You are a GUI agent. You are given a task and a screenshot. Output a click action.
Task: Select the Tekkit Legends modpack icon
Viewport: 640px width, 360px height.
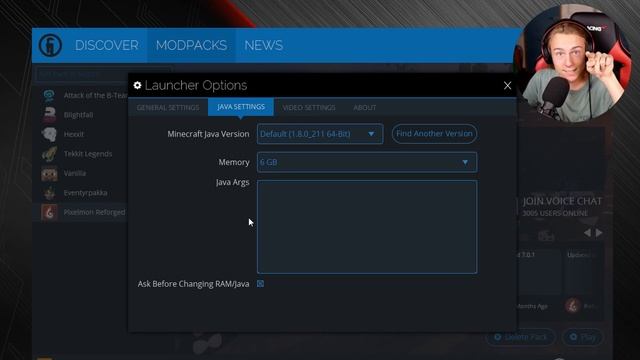tap(49, 154)
